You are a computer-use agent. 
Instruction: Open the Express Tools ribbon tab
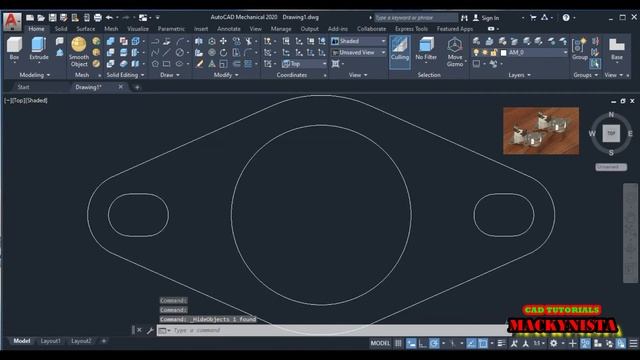click(x=411, y=29)
